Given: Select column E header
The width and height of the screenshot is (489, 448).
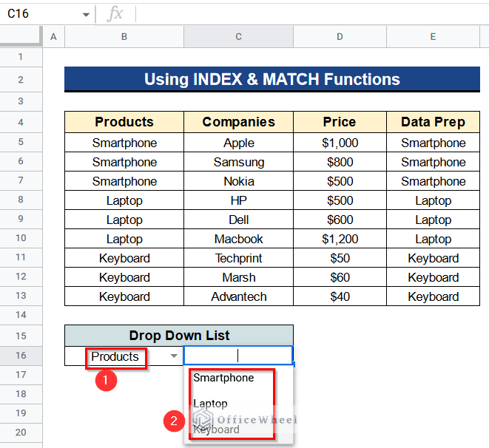Looking at the screenshot, I should pyautogui.click(x=433, y=36).
